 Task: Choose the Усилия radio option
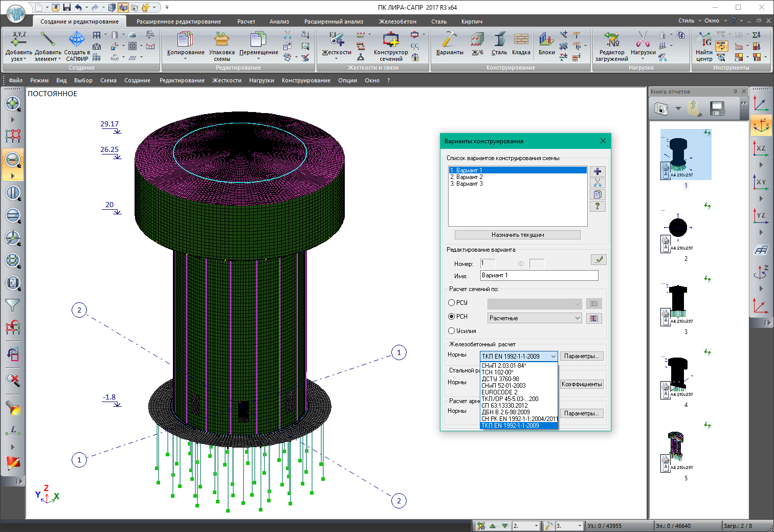452,331
